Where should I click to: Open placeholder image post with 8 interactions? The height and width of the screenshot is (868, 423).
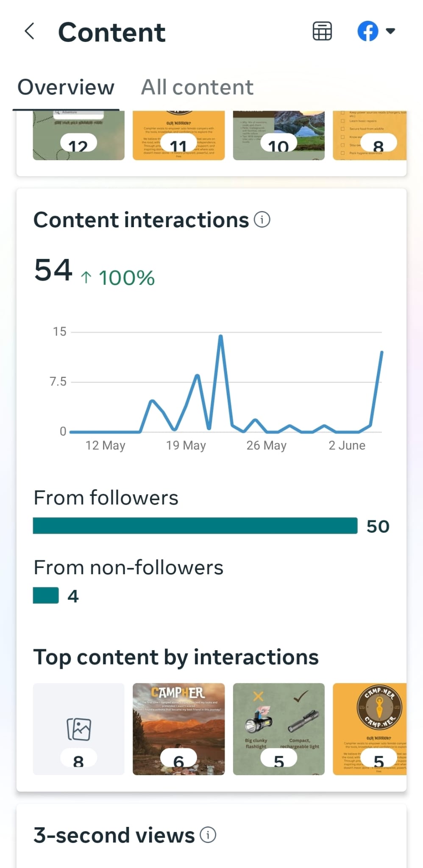point(78,729)
